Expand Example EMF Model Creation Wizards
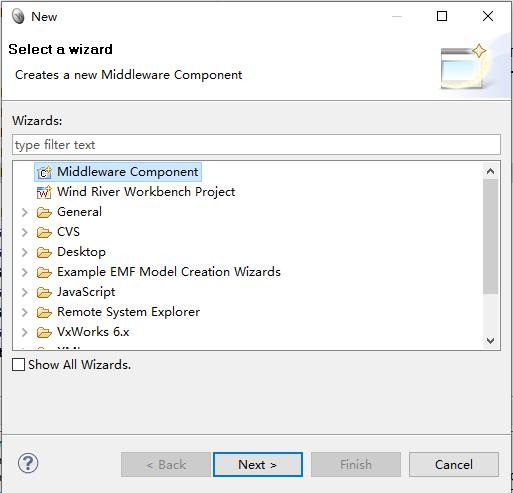Screen dimensions: 513x493 24,272
